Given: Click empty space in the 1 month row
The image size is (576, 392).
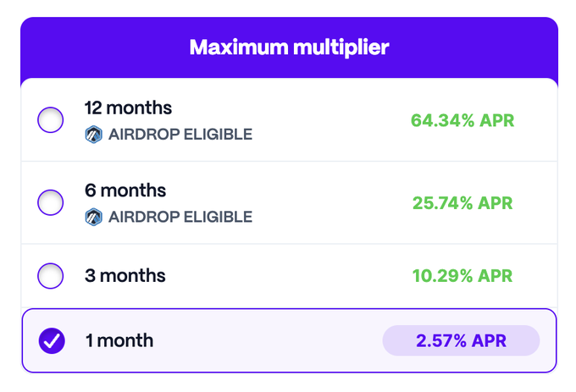Looking at the screenshot, I should 271,340.
